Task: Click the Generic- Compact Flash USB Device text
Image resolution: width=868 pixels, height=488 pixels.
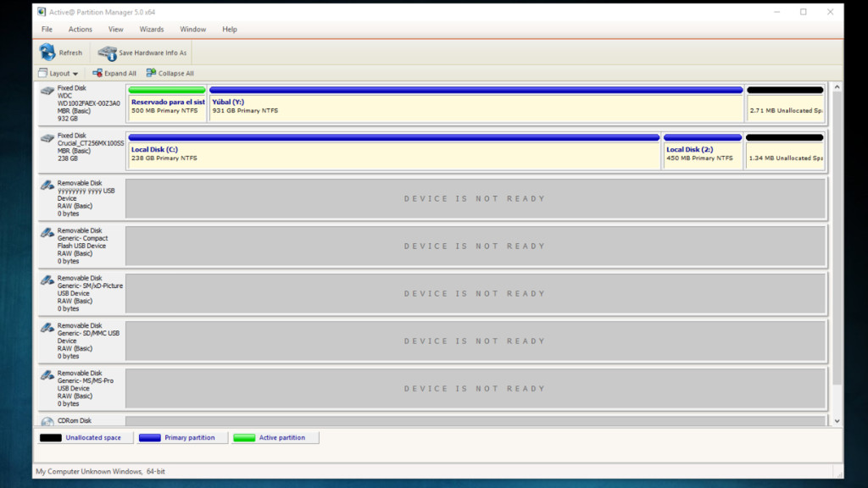Action: point(82,242)
